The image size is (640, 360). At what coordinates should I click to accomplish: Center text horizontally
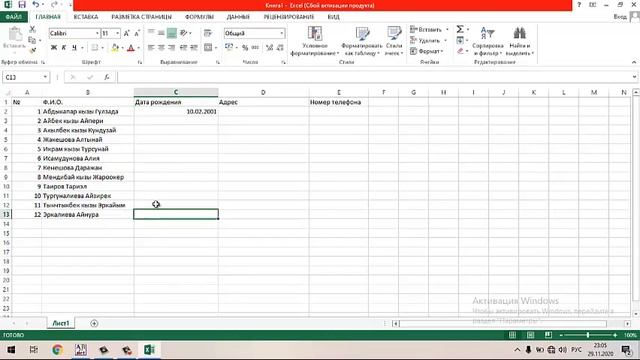pyautogui.click(x=161, y=48)
